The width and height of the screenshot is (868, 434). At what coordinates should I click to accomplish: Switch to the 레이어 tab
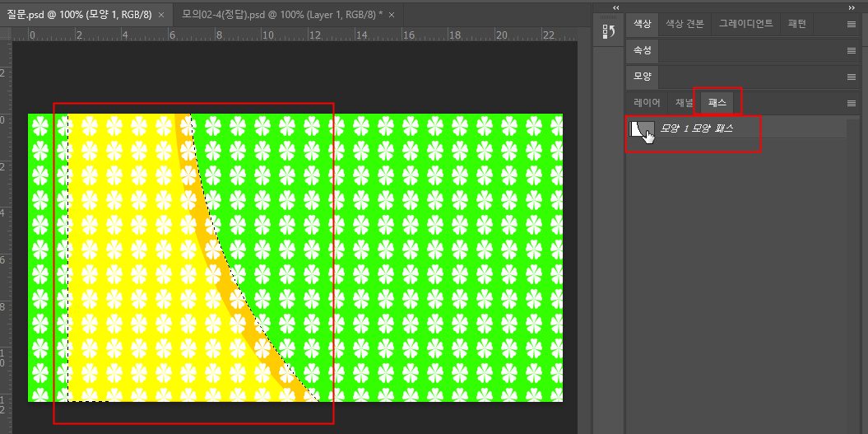click(648, 103)
